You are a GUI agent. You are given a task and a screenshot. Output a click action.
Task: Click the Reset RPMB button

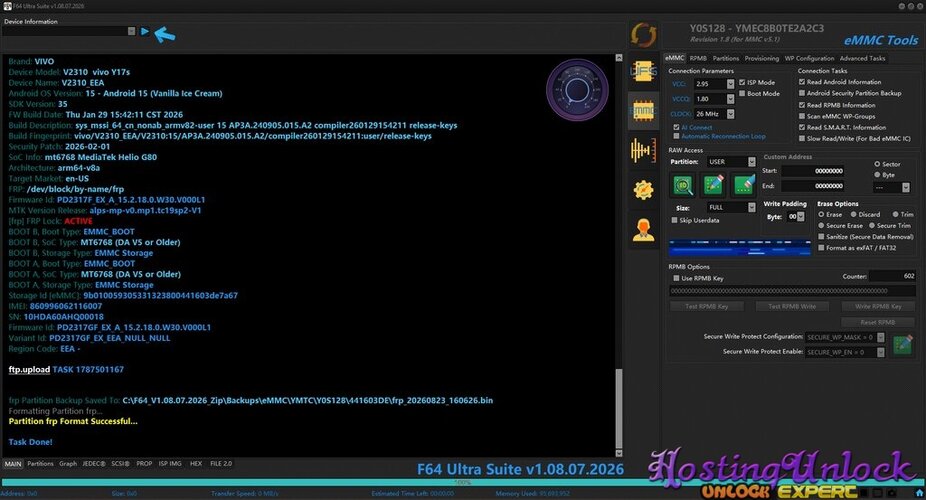878,322
